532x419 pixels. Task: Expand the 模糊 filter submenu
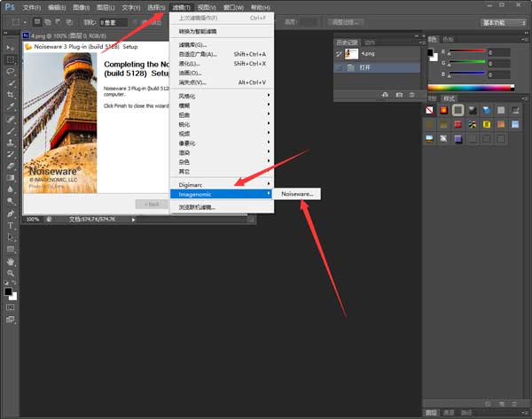pos(222,105)
